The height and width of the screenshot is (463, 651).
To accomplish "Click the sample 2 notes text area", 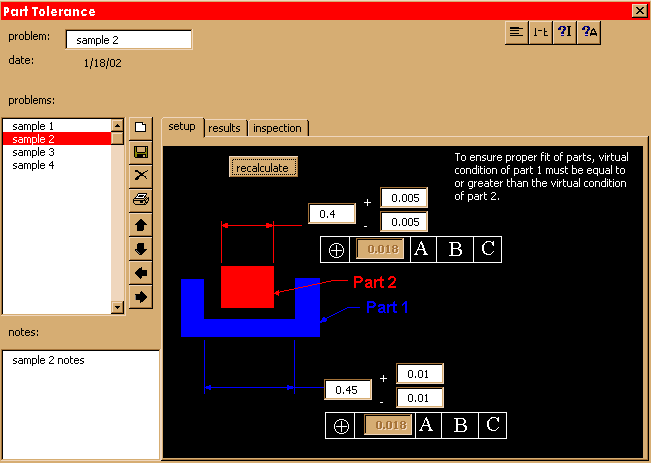I will tap(80, 400).
